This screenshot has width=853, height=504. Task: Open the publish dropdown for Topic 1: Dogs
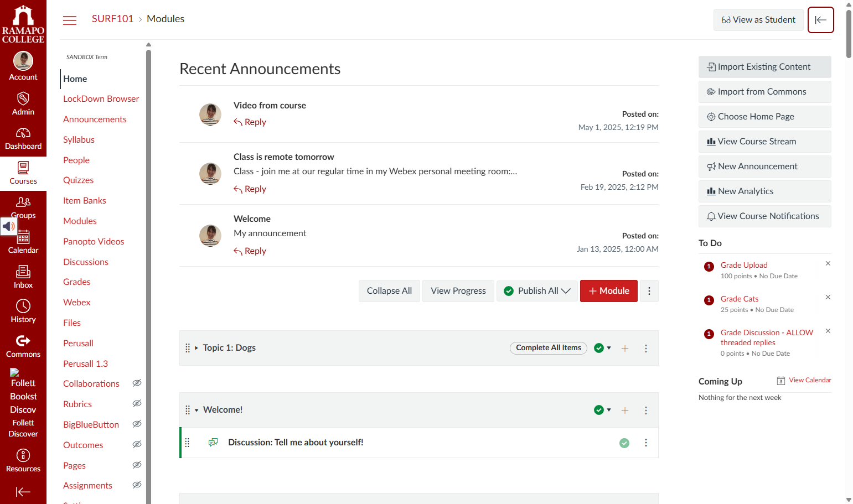602,348
